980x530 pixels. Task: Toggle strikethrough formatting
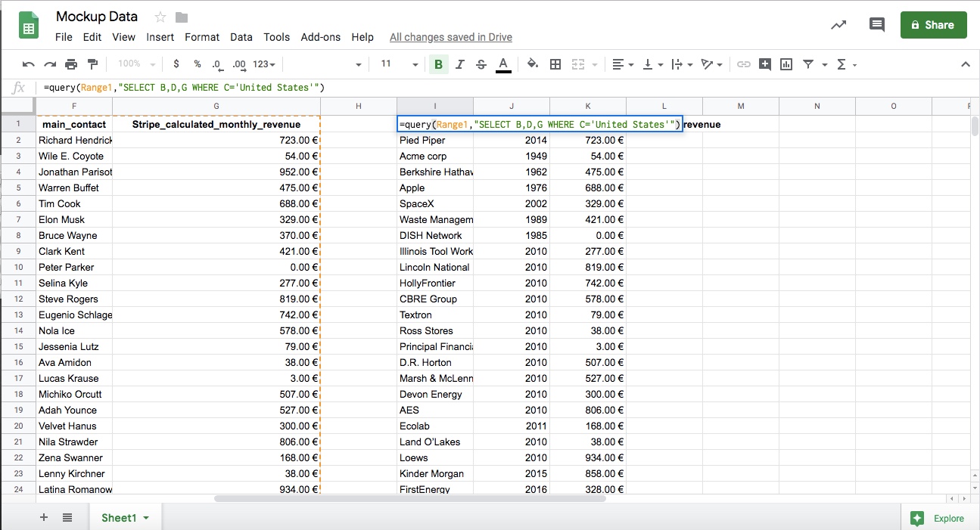click(x=481, y=64)
